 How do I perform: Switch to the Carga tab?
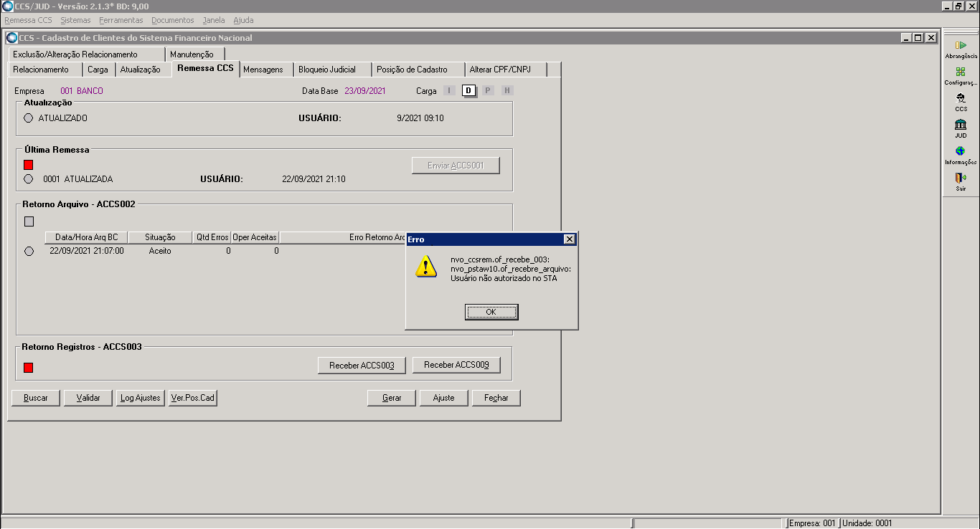tap(98, 70)
